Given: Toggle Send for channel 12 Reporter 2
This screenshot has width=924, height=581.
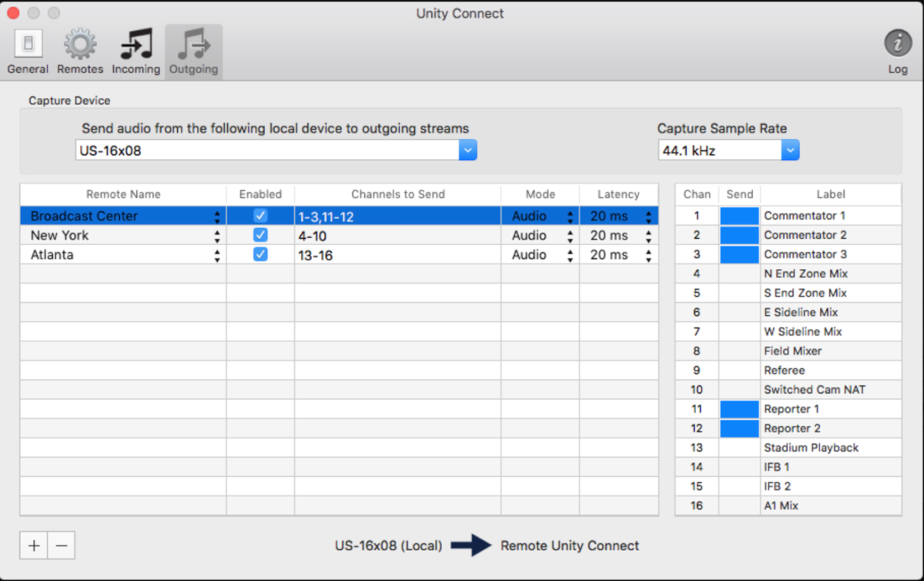Looking at the screenshot, I should pyautogui.click(x=739, y=428).
